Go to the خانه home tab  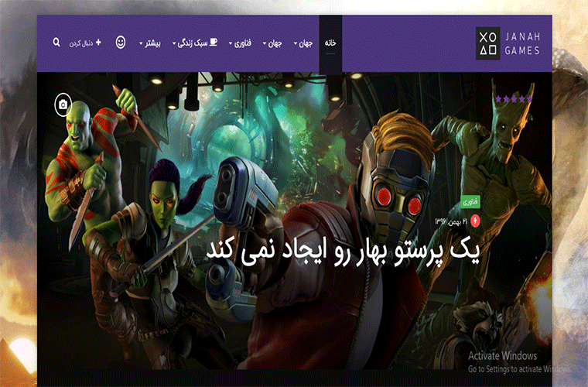click(330, 43)
